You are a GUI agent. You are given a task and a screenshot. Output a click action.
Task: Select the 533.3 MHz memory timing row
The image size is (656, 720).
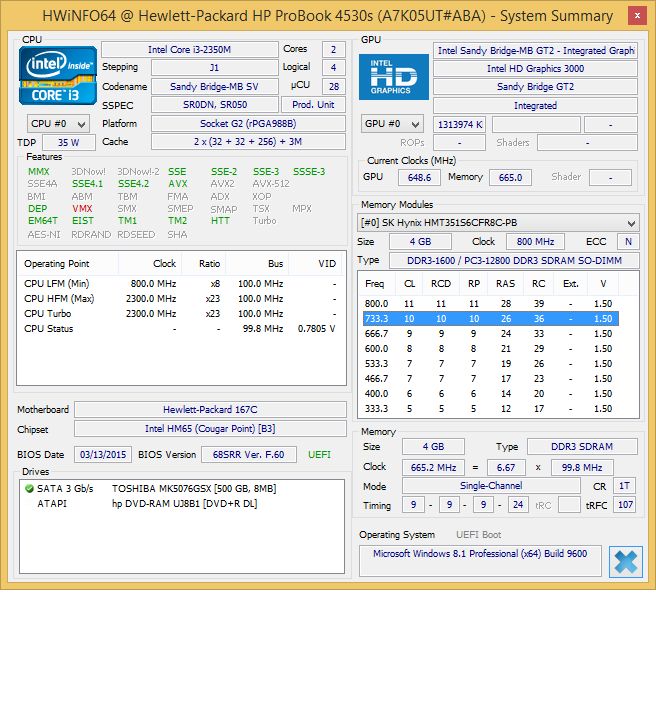(x=491, y=364)
